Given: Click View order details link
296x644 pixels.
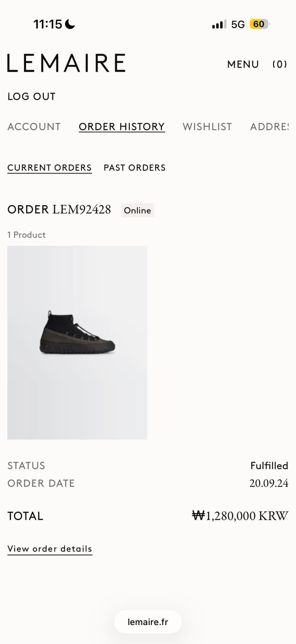Looking at the screenshot, I should click(x=50, y=549).
